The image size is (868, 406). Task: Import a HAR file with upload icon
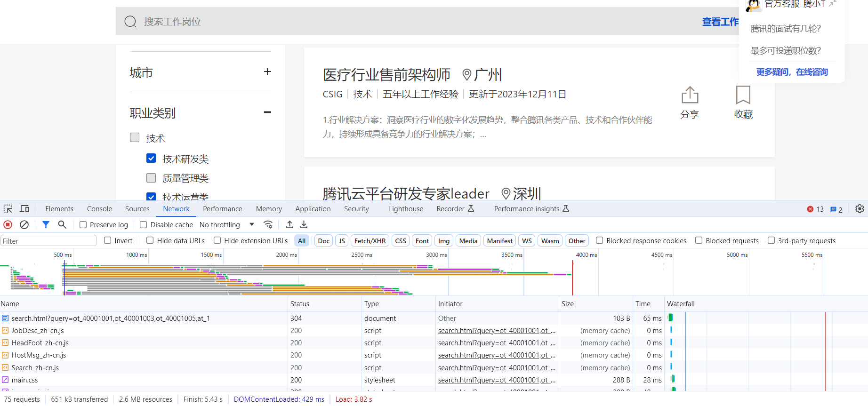click(x=289, y=225)
